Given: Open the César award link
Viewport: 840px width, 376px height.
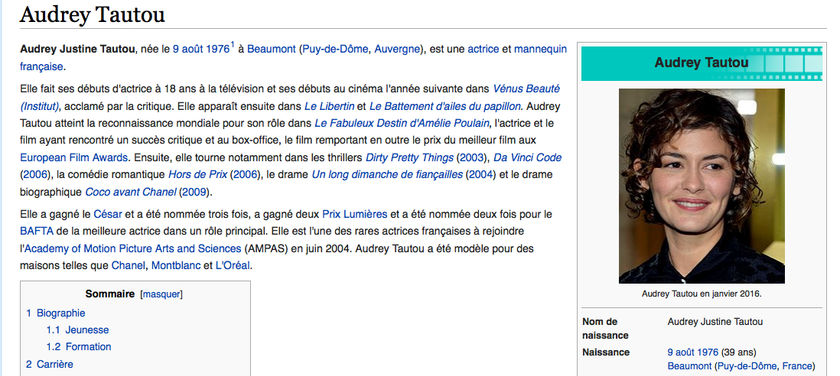Looking at the screenshot, I should pyautogui.click(x=108, y=214).
